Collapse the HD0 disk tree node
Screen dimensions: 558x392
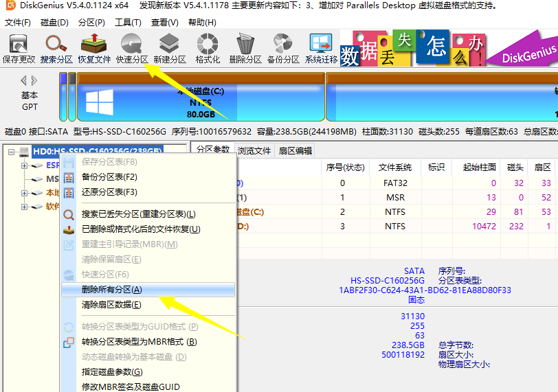[x=12, y=152]
